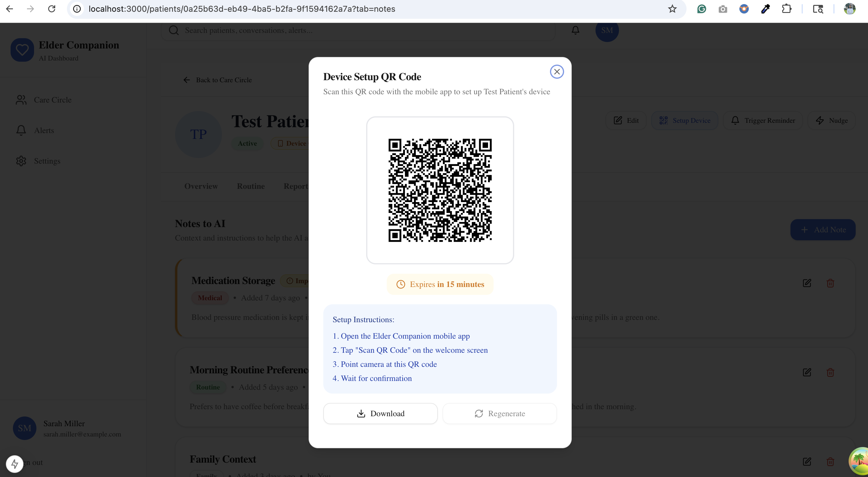This screenshot has width=868, height=477.
Task: Delete the Medication Storage note
Action: pos(830,283)
